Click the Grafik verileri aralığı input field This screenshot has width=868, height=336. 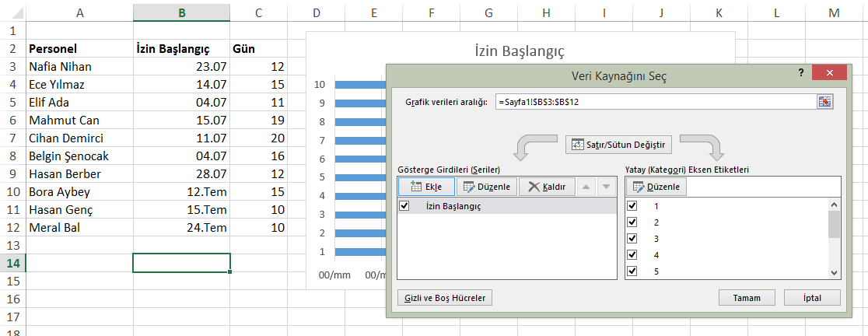(x=653, y=102)
